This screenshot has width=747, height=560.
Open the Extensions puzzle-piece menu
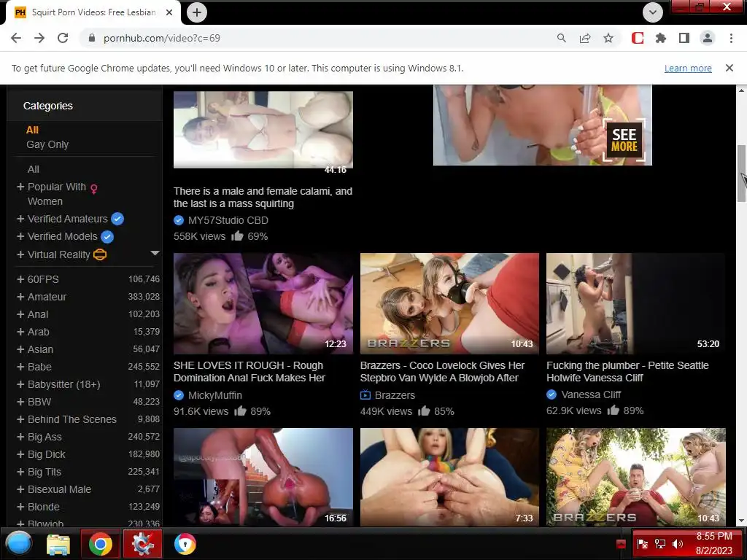coord(661,38)
